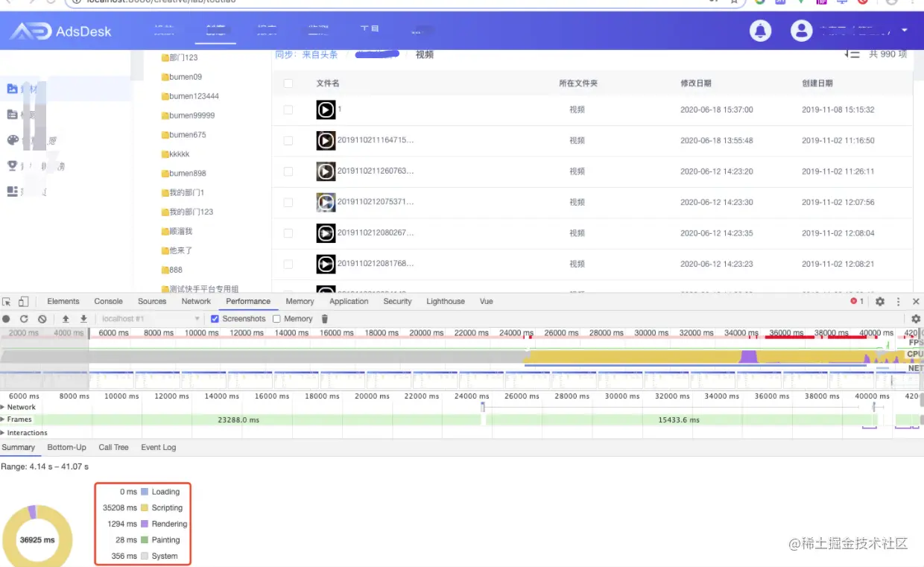Tick the select-all checkbox in table header
Screen dimensions: 924x567
288,83
